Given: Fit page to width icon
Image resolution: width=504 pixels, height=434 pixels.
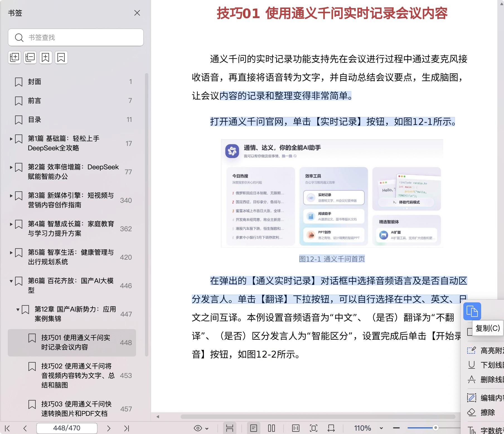Looking at the screenshot, I should coord(331,428).
